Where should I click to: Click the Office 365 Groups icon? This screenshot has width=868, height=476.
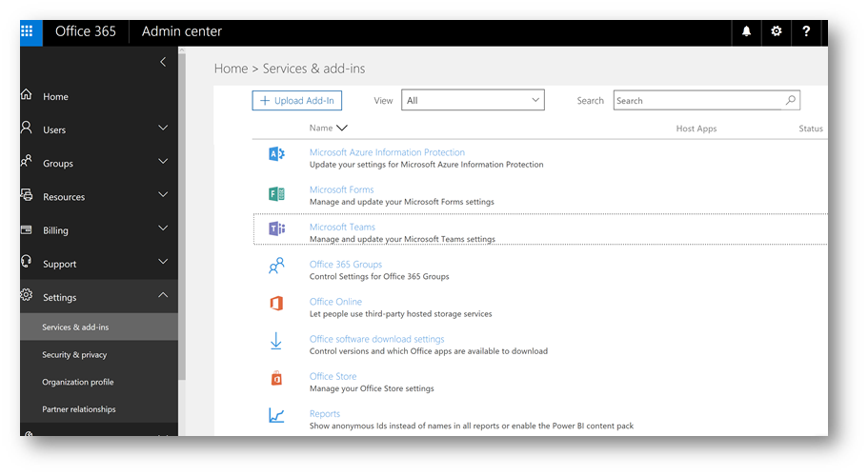click(x=276, y=266)
